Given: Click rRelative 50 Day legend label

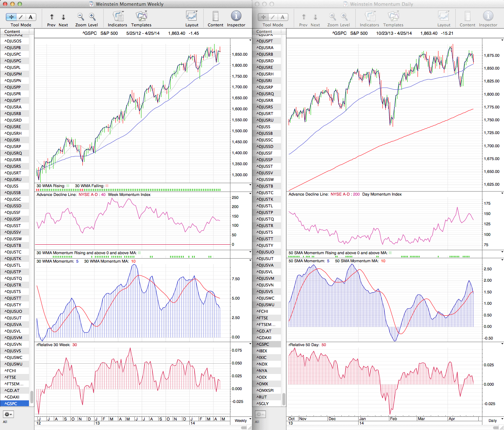Looking at the screenshot, I should 307,345.
